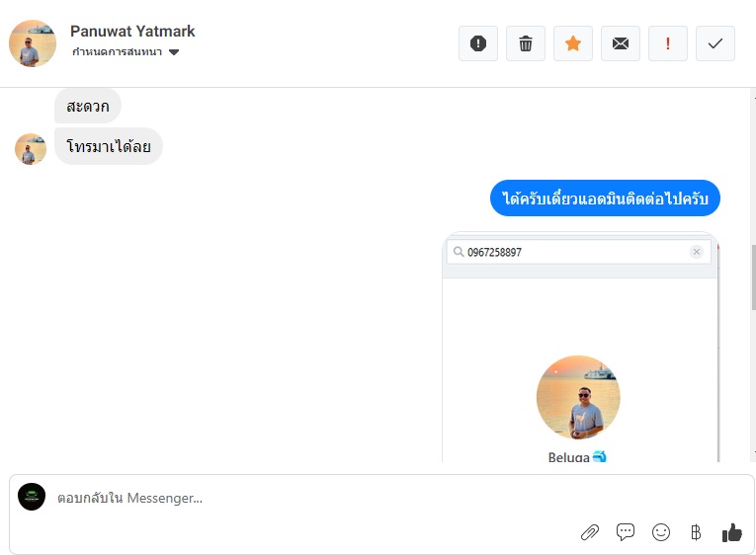Delete conversation with the trash icon
This screenshot has width=756, height=555.
coord(526,43)
